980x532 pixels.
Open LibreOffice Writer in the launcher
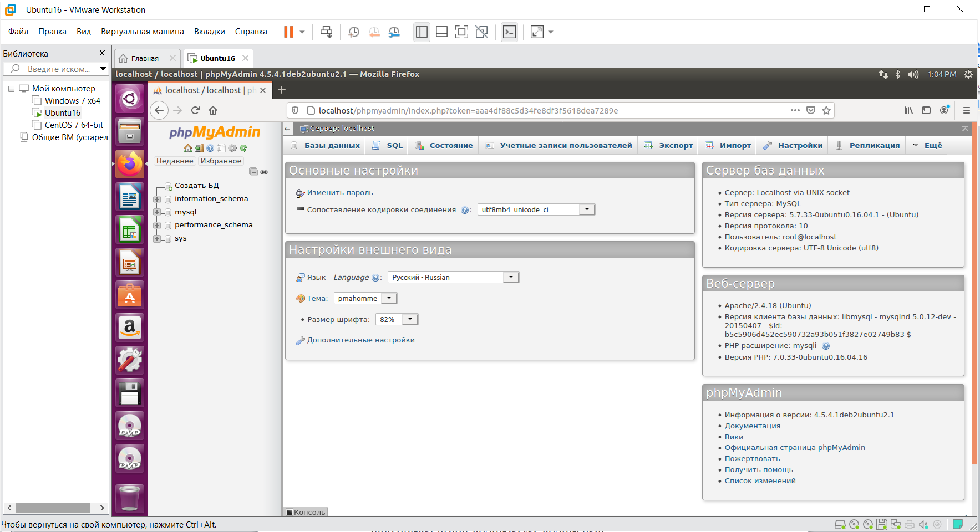[130, 197]
